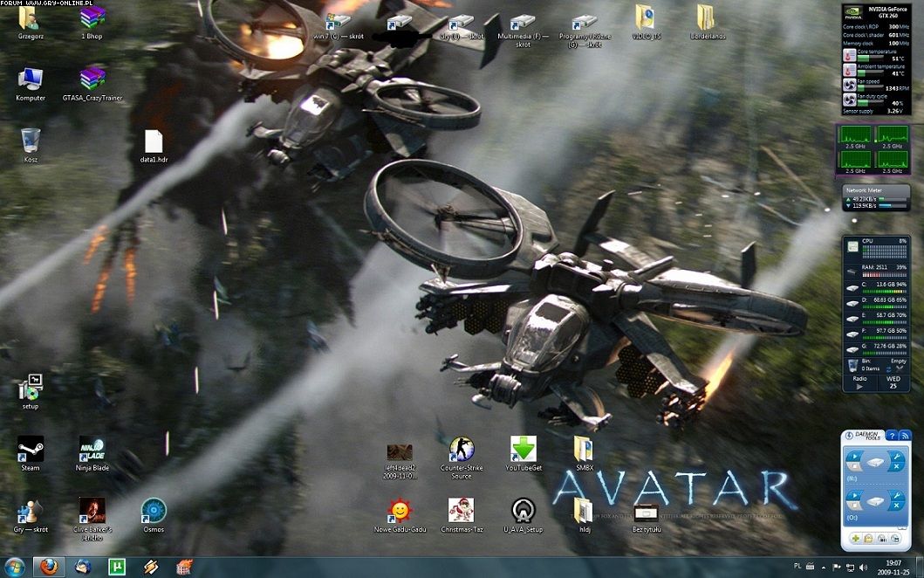
Task: Open the Borderlands folder
Action: click(707, 22)
